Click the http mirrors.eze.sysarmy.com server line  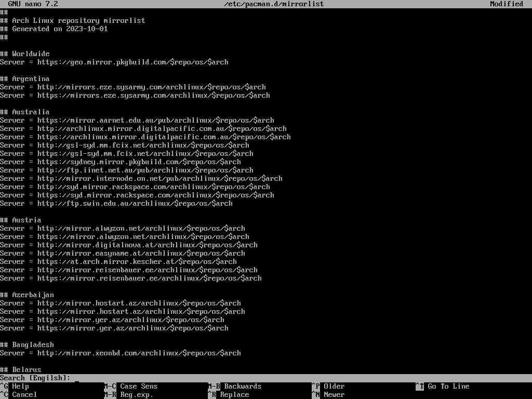point(133,87)
